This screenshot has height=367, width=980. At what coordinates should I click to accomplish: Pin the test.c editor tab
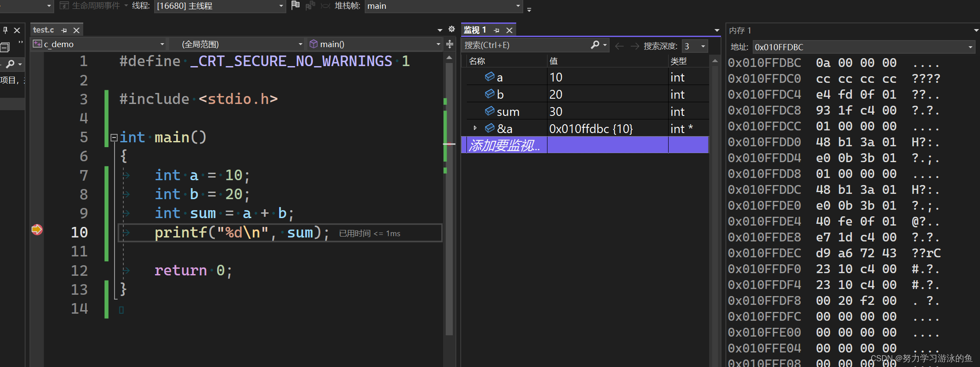point(64,30)
